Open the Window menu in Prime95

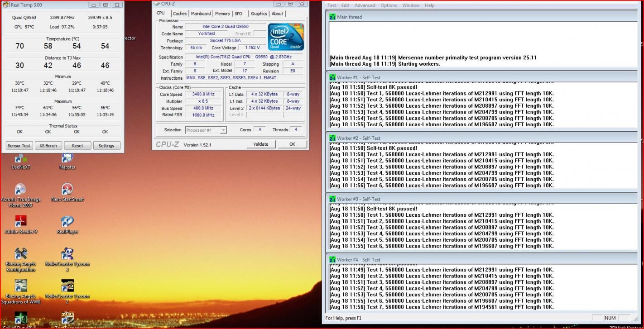click(411, 5)
